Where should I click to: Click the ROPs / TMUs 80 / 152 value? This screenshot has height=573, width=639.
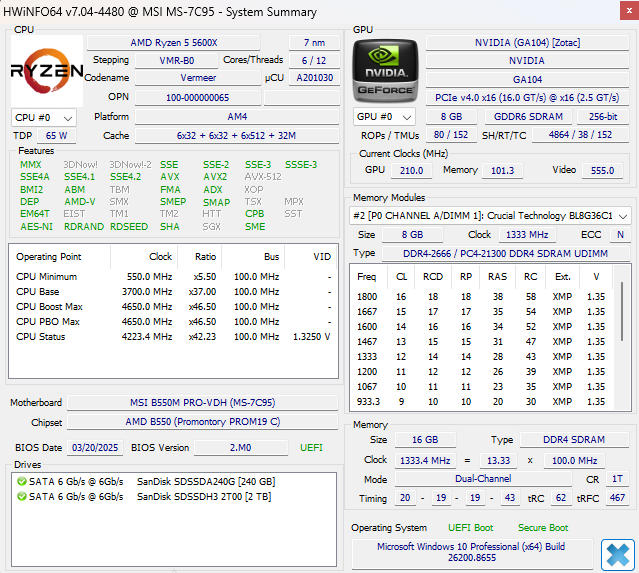pyautogui.click(x=451, y=135)
